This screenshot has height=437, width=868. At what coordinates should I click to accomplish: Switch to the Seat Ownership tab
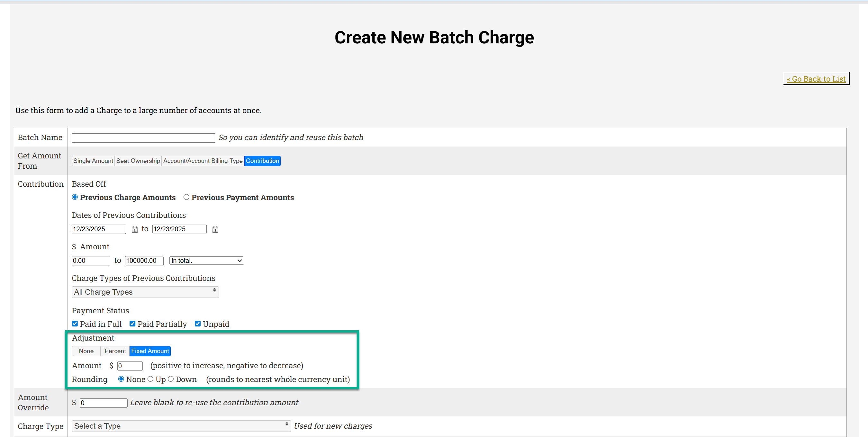click(138, 161)
